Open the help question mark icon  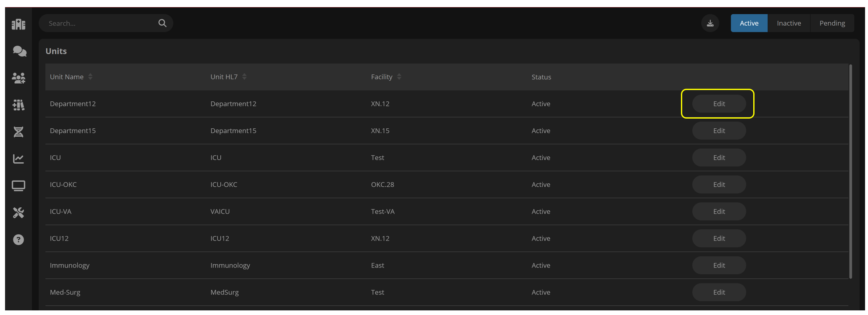pyautogui.click(x=18, y=239)
